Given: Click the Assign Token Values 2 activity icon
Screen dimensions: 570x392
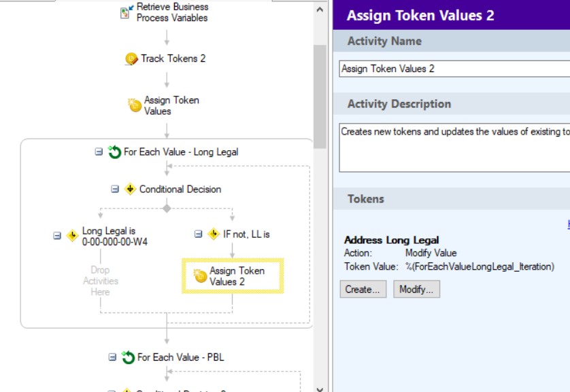Looking at the screenshot, I should pos(200,276).
